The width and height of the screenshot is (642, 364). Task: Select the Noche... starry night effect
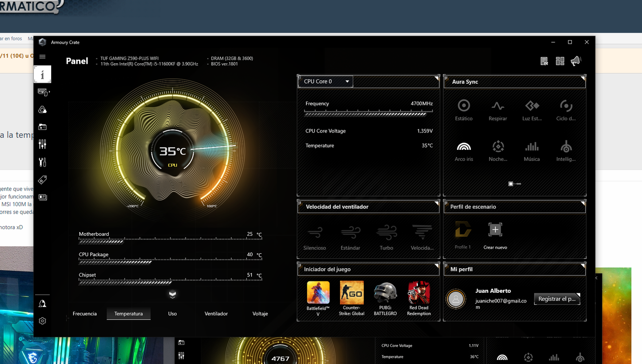click(x=498, y=151)
